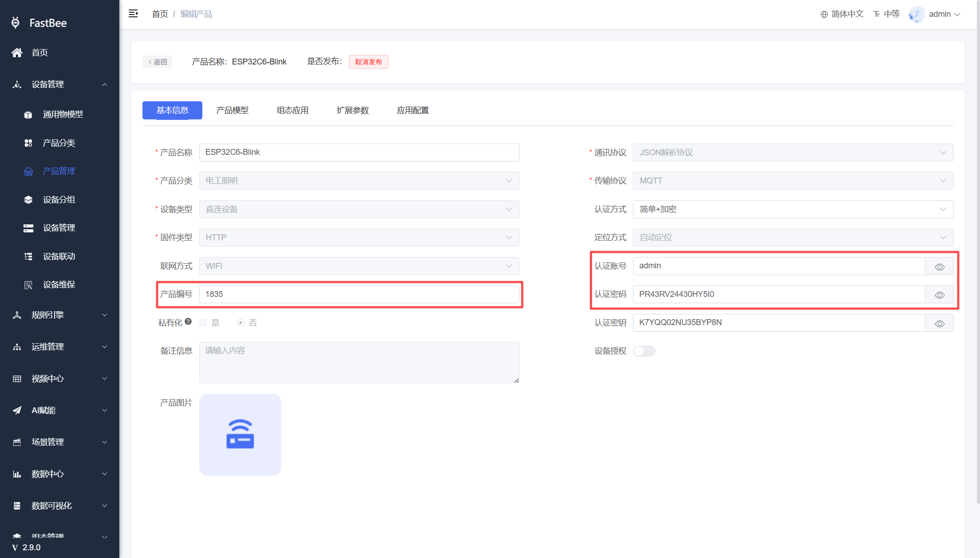Image resolution: width=980 pixels, height=558 pixels.
Task: Click the 产品图片 thumbnail
Action: point(240,435)
